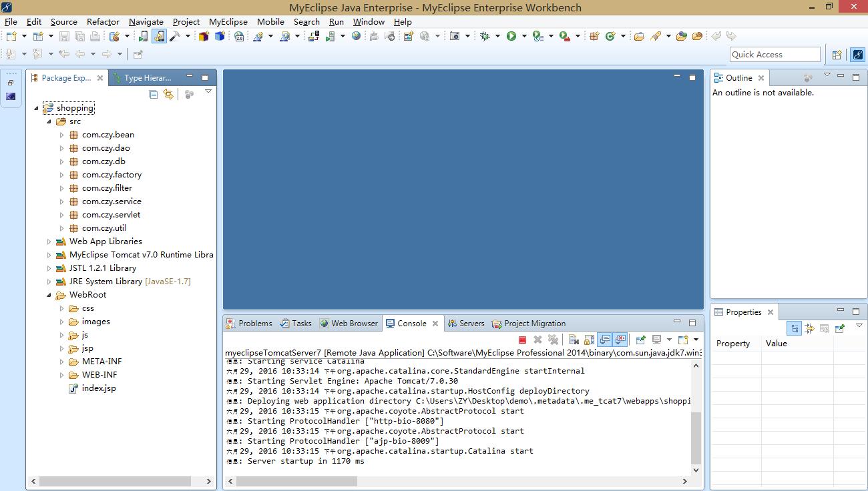Image resolution: width=868 pixels, height=491 pixels.
Task: Click the Run Mobile application phone icon
Action: [143, 36]
